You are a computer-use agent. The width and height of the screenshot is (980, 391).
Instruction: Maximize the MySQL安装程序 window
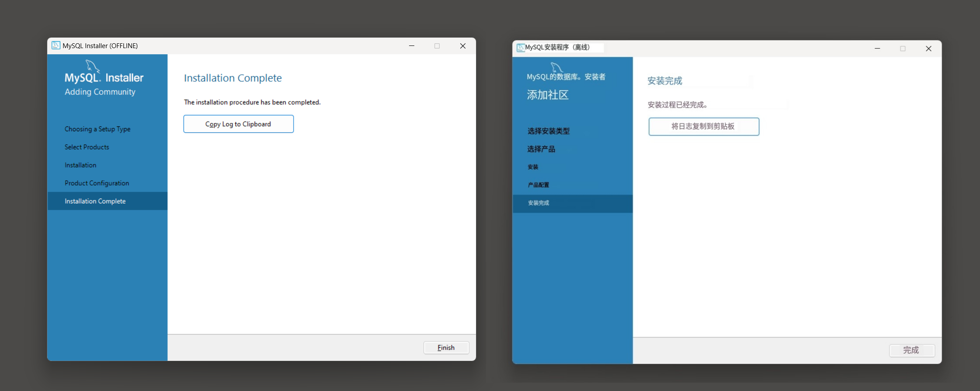(x=903, y=49)
